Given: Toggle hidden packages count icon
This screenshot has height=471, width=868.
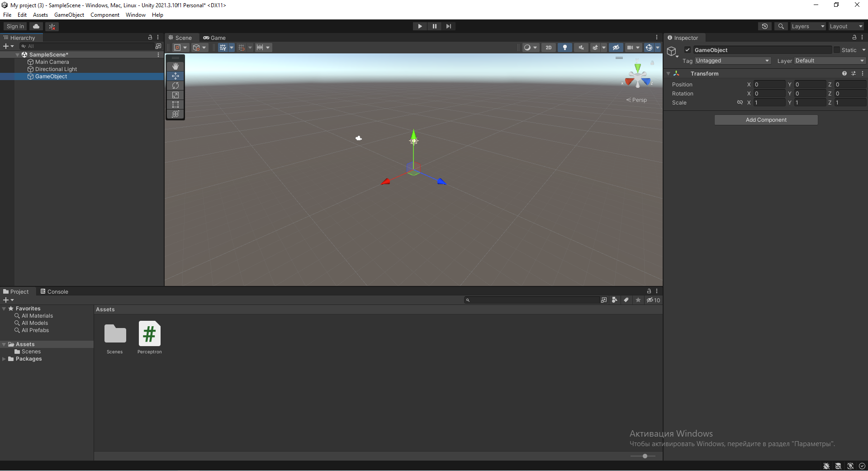Looking at the screenshot, I should click(653, 300).
